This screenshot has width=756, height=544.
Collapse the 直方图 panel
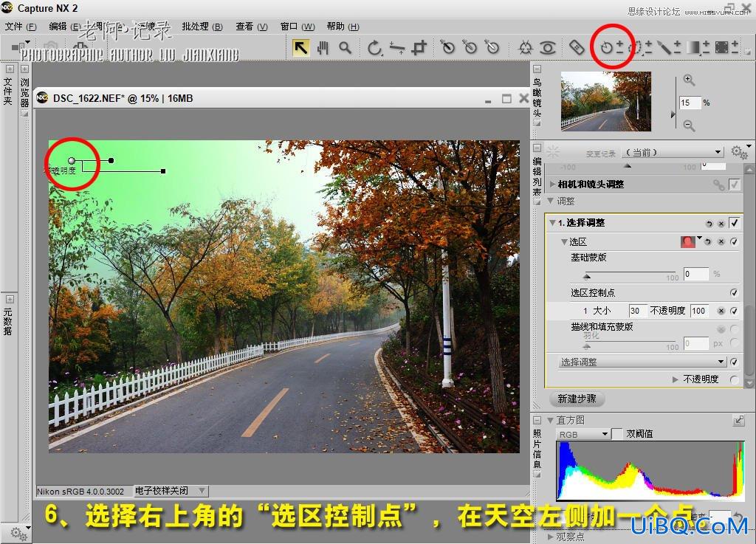click(549, 420)
